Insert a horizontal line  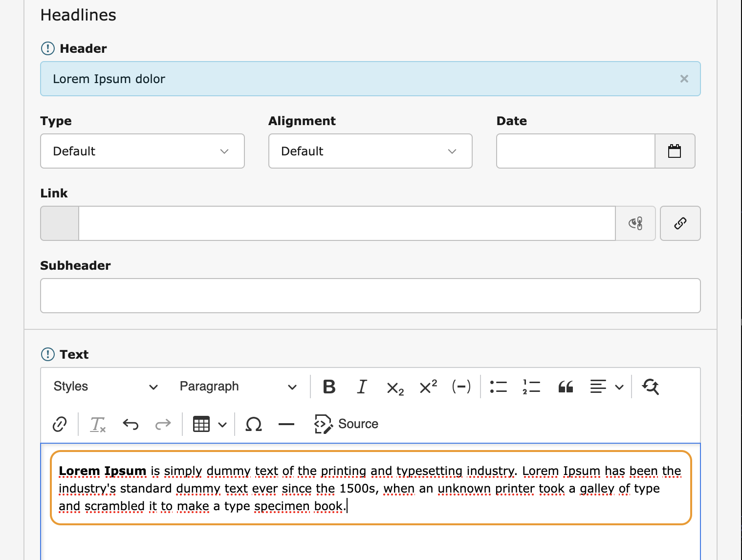pos(286,424)
